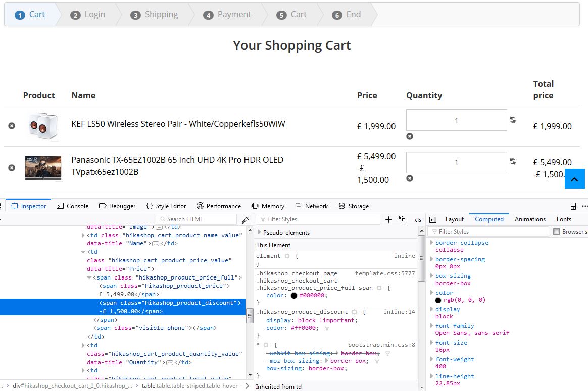Expand the Pseudo-elements section
The image size is (588, 391).
[260, 232]
